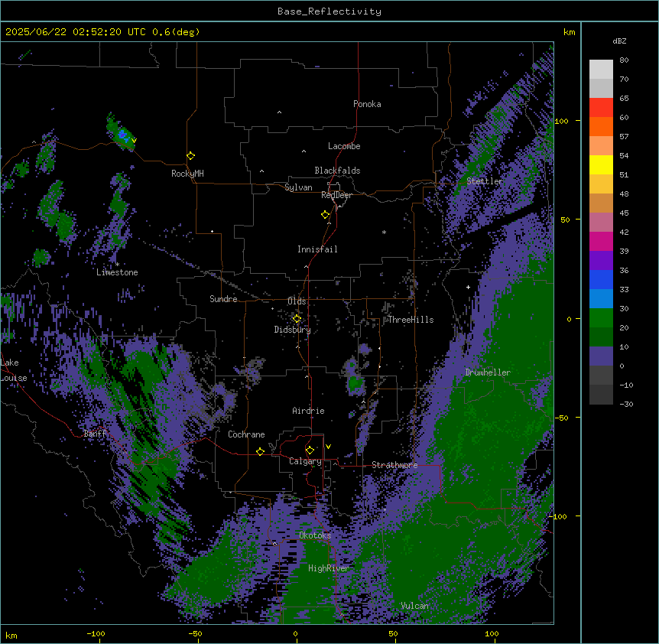
Task: Select the magenta 42 dBZ legend color
Action: click(601, 241)
